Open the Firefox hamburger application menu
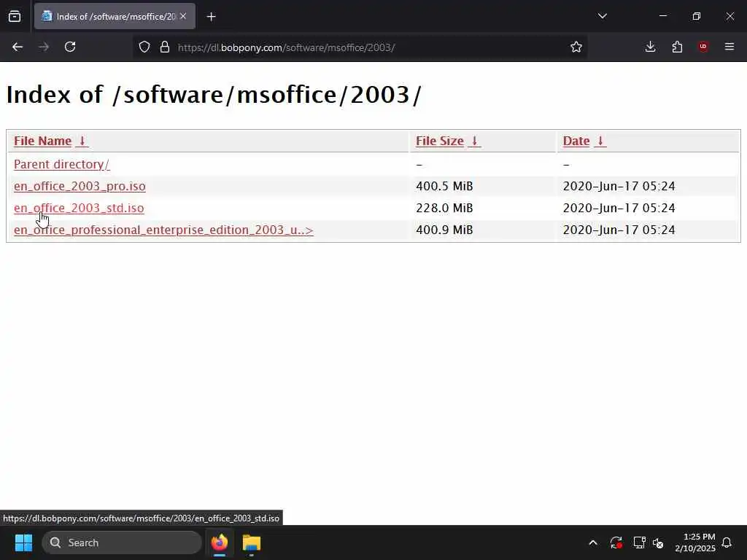This screenshot has height=560, width=747. (729, 47)
